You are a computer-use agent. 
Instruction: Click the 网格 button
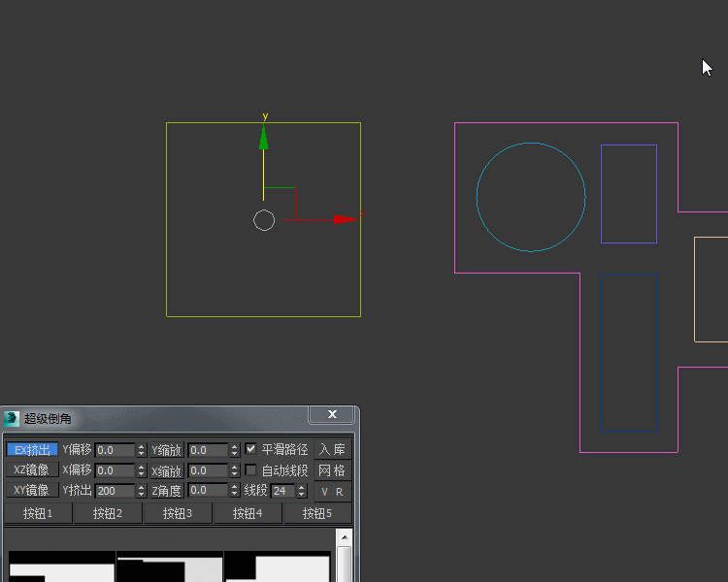pos(332,470)
